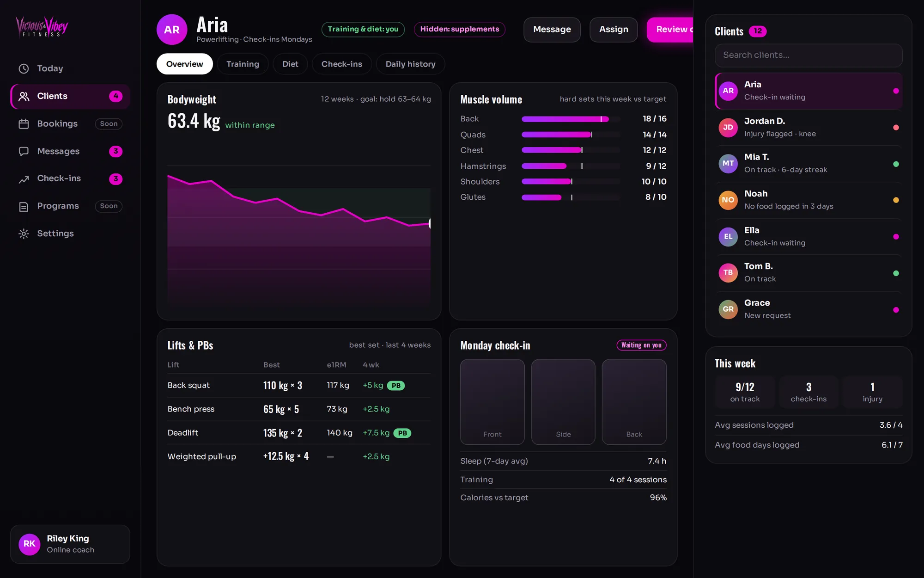Switch to the Check-ins tab

point(341,64)
